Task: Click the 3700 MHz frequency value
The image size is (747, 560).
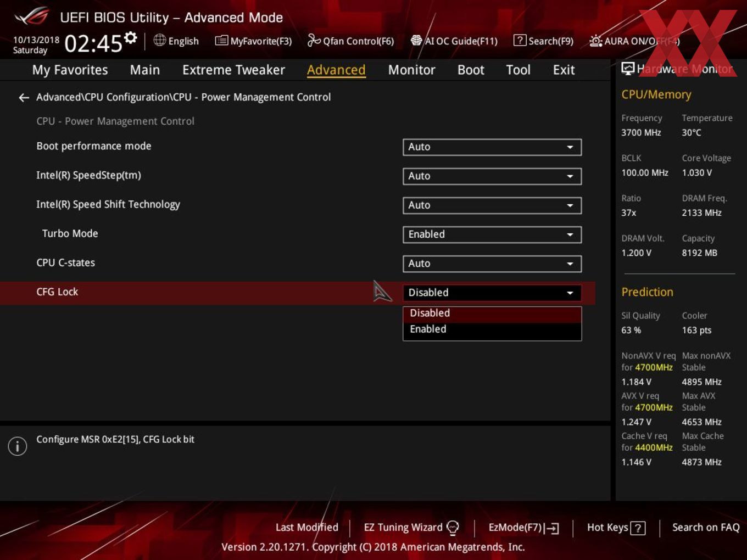Action: click(x=641, y=133)
